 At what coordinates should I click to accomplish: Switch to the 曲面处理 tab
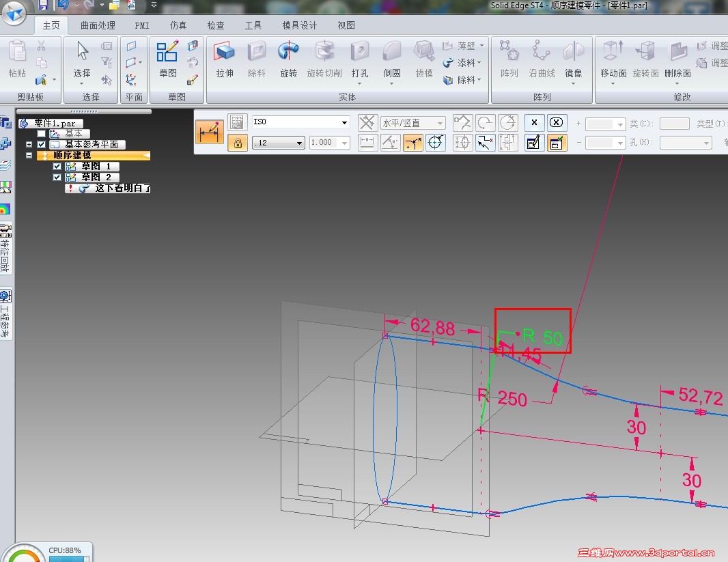98,25
